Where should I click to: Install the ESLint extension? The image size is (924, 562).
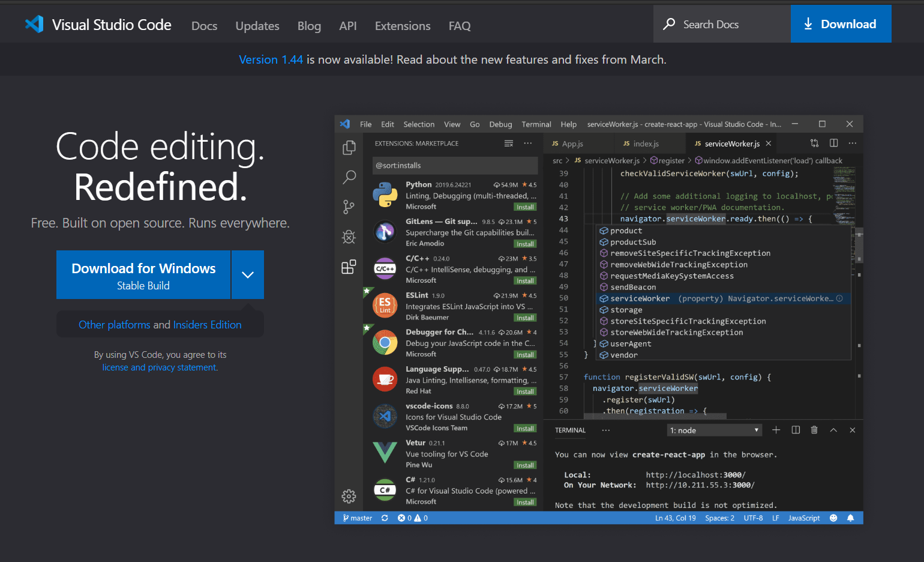click(x=525, y=317)
